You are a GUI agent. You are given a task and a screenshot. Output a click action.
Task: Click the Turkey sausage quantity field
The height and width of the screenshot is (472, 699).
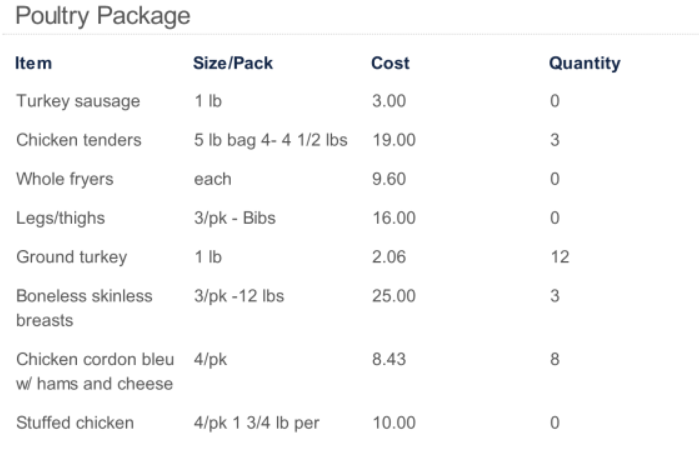click(x=555, y=102)
